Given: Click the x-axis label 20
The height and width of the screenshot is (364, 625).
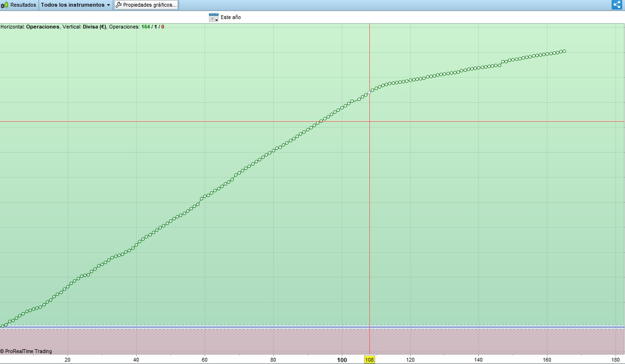Looking at the screenshot, I should [68, 360].
